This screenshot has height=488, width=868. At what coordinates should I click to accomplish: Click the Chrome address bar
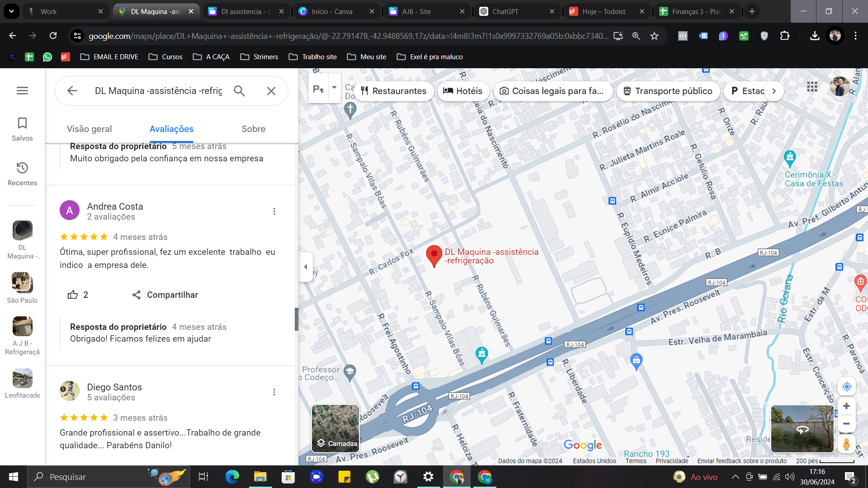348,36
